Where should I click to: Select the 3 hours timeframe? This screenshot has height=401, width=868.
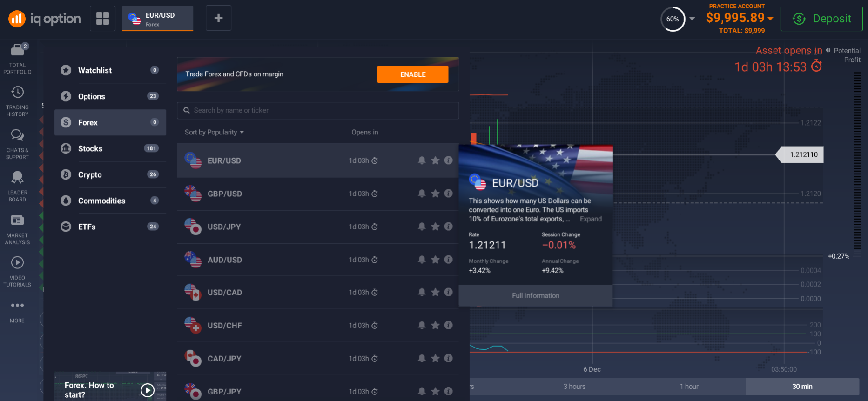pyautogui.click(x=574, y=387)
